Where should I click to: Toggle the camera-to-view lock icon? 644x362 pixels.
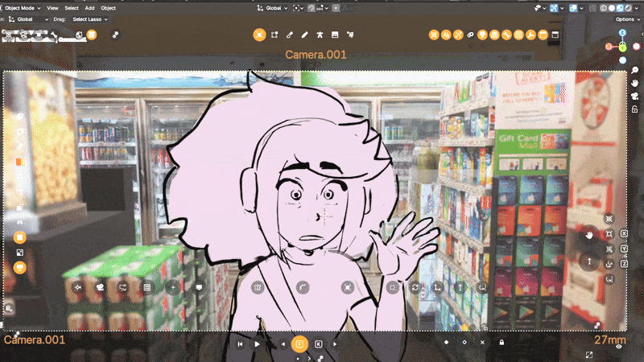click(634, 109)
